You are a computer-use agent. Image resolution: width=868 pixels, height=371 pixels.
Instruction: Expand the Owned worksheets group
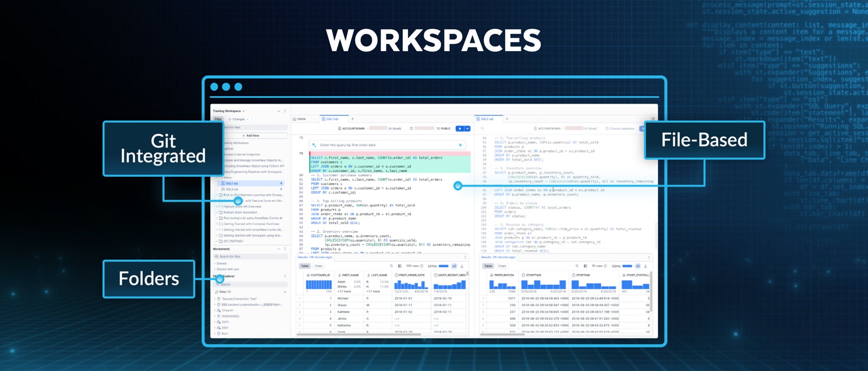(x=221, y=264)
